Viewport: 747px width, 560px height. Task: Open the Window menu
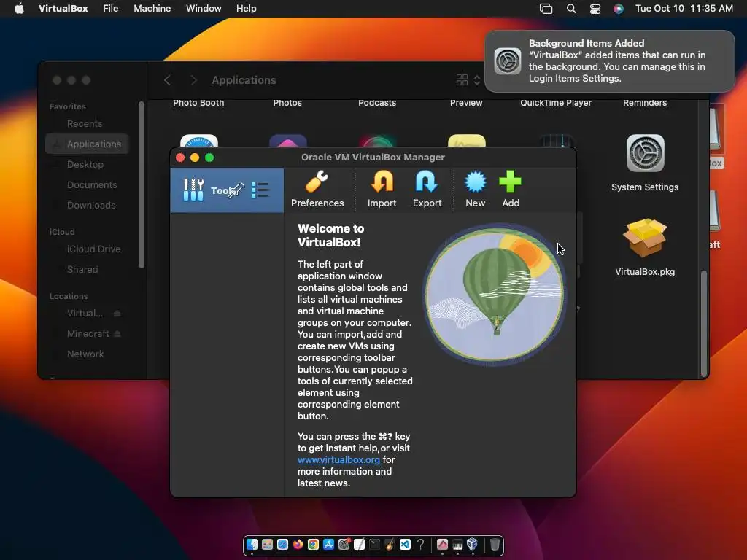(x=204, y=9)
